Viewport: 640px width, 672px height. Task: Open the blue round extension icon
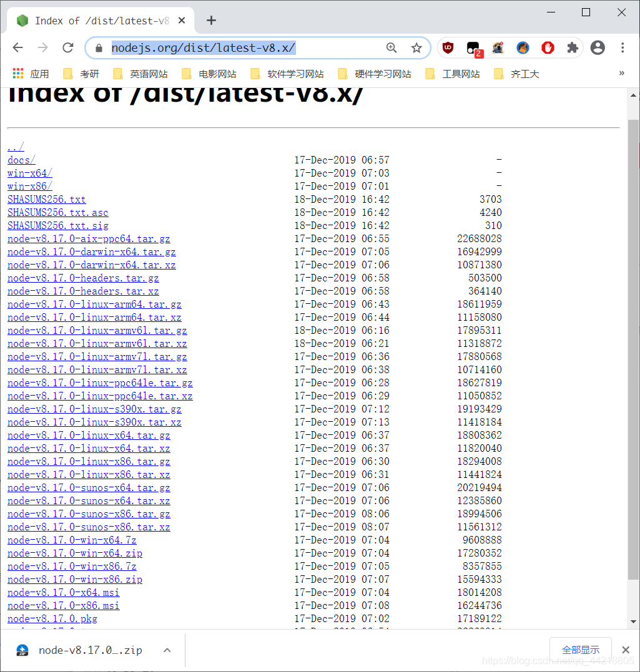coord(523,47)
